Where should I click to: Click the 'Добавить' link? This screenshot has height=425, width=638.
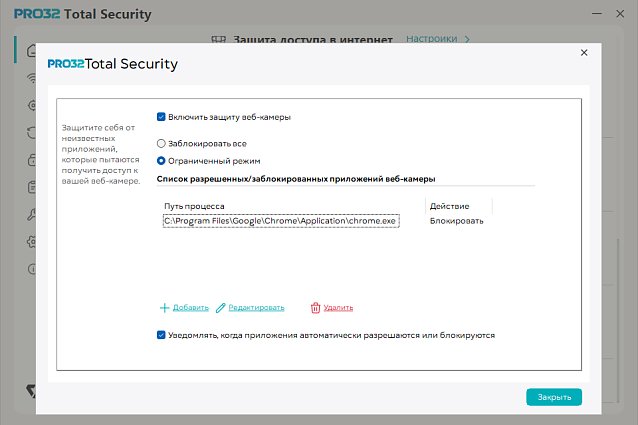191,307
